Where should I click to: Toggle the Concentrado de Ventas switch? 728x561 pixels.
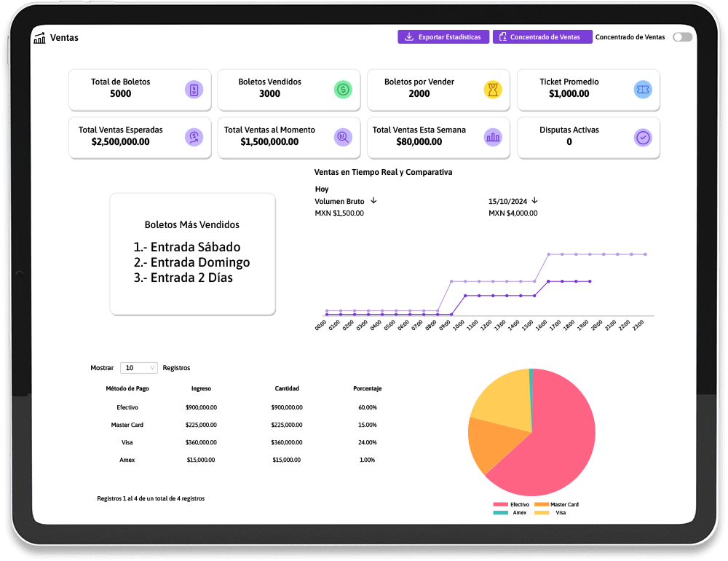tap(682, 37)
